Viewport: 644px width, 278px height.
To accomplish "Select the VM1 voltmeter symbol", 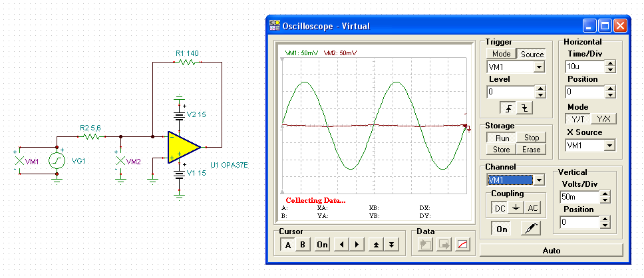I will pos(20,161).
